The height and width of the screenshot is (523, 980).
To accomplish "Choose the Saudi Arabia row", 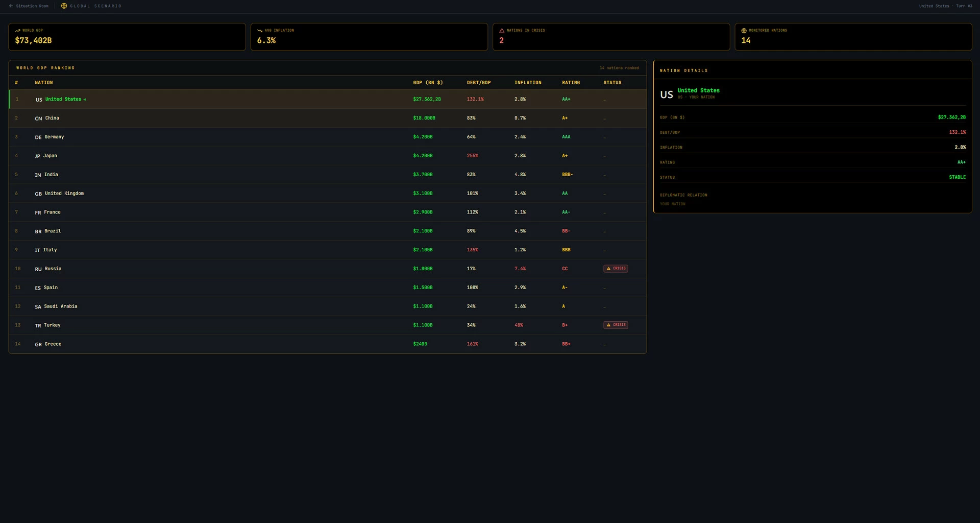I will [x=328, y=306].
